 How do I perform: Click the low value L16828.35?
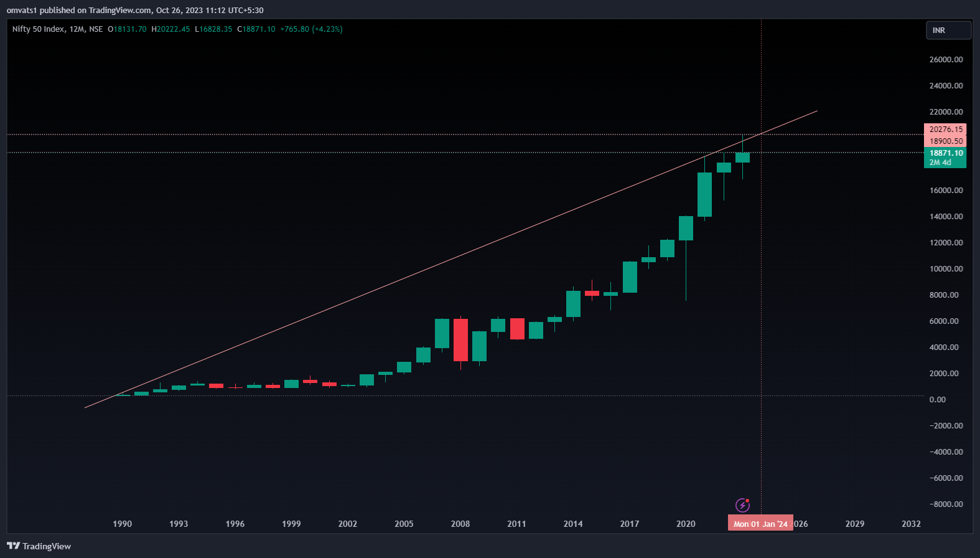[x=213, y=29]
